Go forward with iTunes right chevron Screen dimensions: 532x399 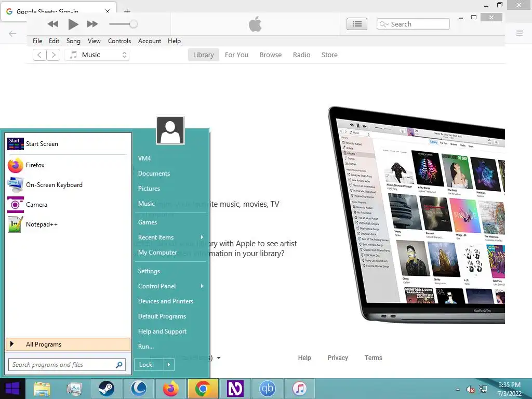click(x=54, y=55)
